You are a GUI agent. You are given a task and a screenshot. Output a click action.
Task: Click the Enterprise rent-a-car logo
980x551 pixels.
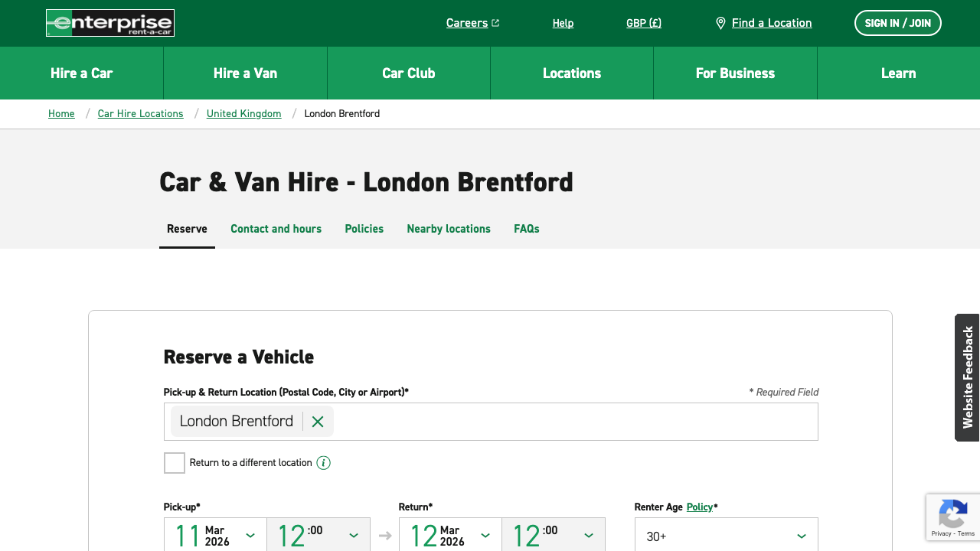109,23
